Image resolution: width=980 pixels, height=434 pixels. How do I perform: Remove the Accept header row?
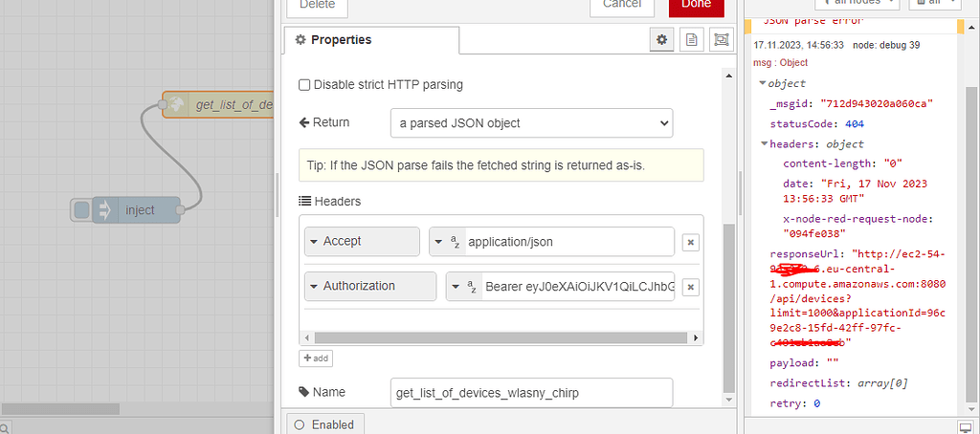pyautogui.click(x=690, y=243)
